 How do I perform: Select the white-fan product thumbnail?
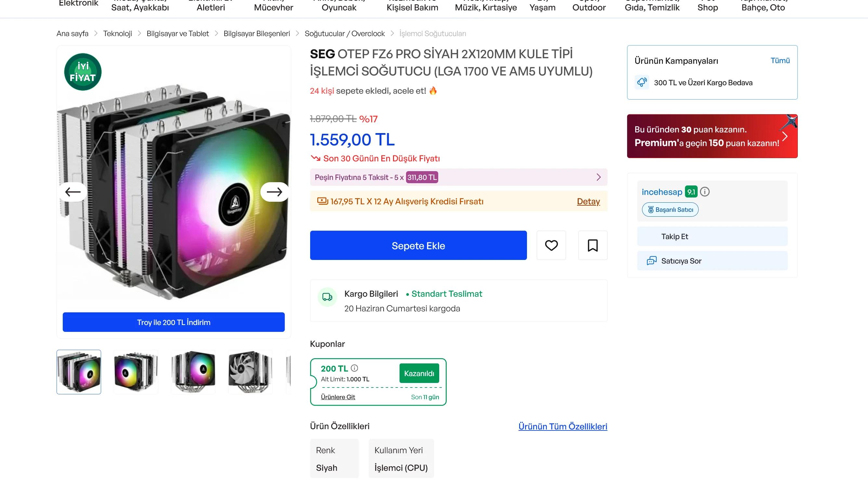pyautogui.click(x=250, y=372)
